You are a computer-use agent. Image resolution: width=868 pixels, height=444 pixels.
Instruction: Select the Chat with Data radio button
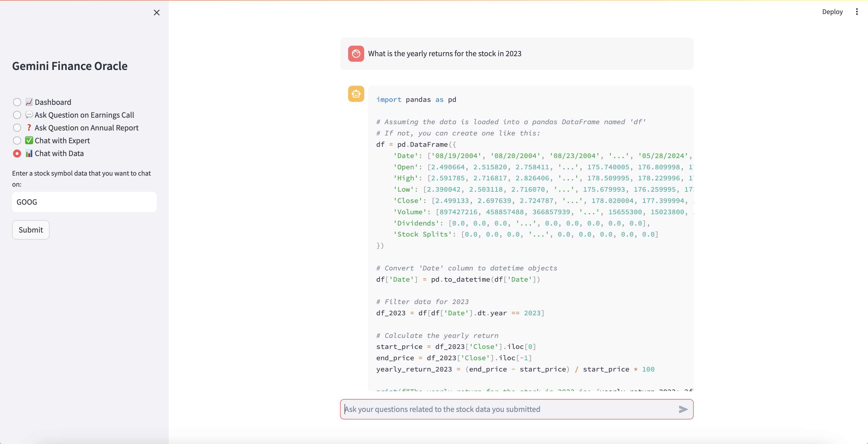[17, 154]
